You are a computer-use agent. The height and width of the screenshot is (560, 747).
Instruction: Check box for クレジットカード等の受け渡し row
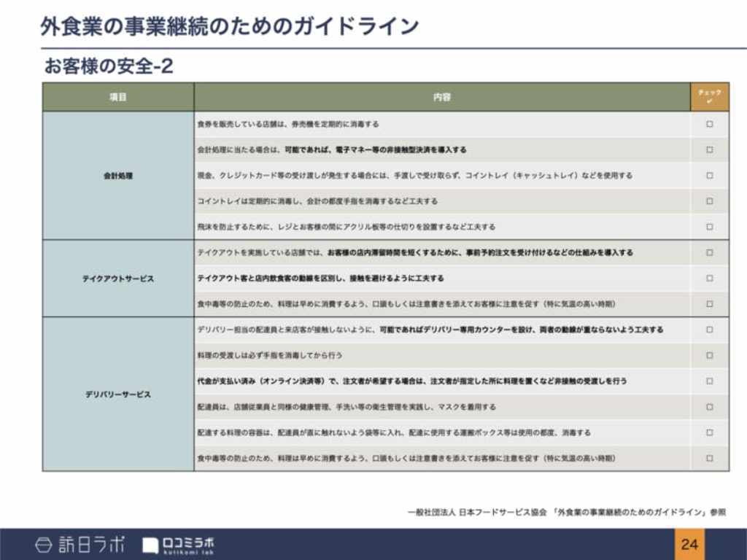709,176
